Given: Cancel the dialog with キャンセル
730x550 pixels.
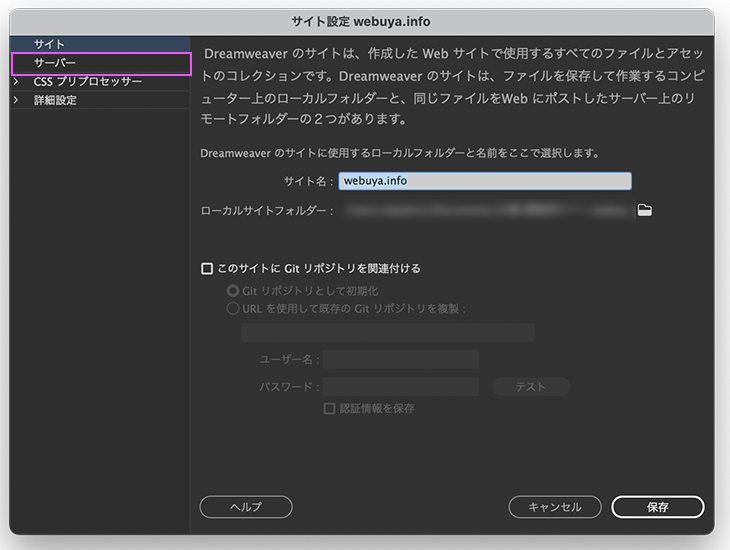Looking at the screenshot, I should [x=555, y=507].
